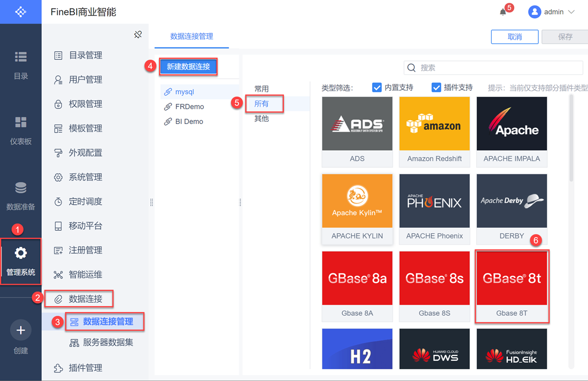
Task: Click the database list vertical scrollbar
Action: click(x=571, y=138)
